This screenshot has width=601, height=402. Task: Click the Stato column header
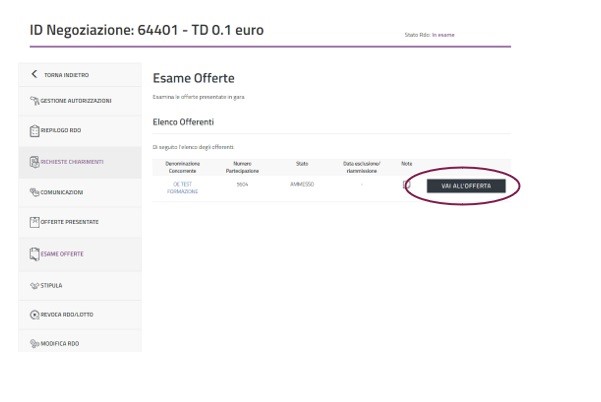point(302,163)
